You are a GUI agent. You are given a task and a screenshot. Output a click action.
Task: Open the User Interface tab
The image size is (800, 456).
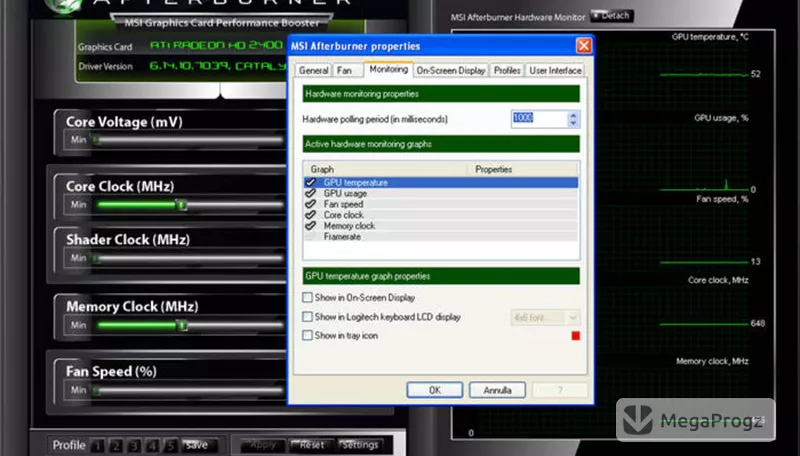pos(555,70)
